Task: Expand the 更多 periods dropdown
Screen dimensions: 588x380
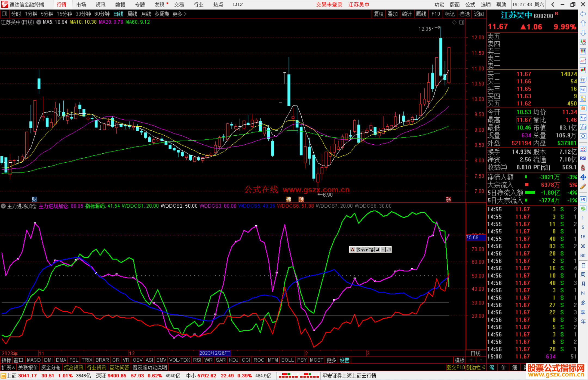Action: 179,14
